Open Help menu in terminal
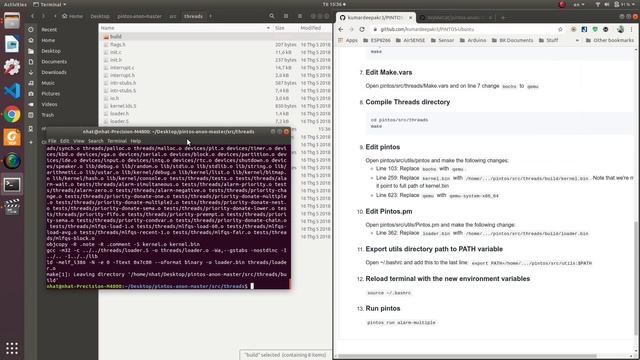 136,141
